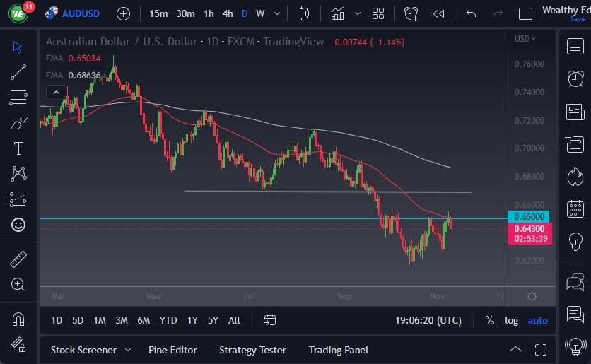Switch to the Pine Editor tab
This screenshot has width=591, height=364.
pos(172,350)
